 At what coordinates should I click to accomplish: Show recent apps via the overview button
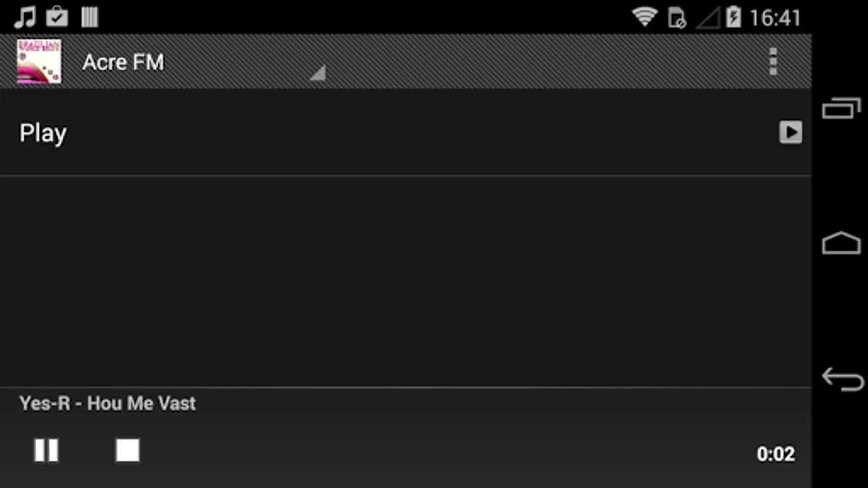click(841, 108)
